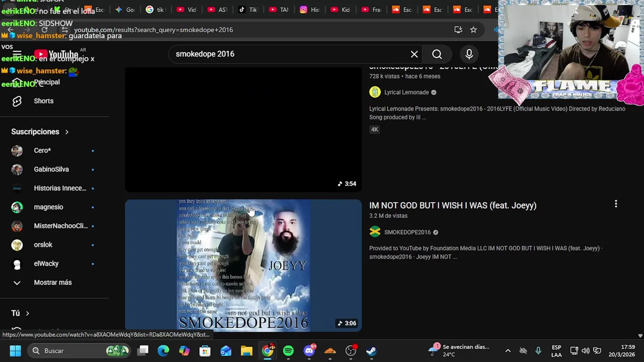Image resolution: width=644 pixels, height=362 pixels.
Task: Switch to the Instagram 'His' browser tab
Action: (309, 10)
